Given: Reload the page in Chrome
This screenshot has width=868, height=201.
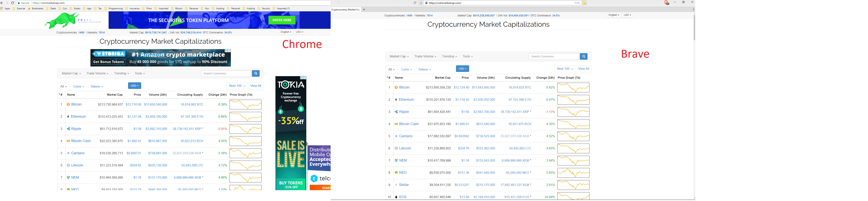Looking at the screenshot, I should [x=13, y=3].
